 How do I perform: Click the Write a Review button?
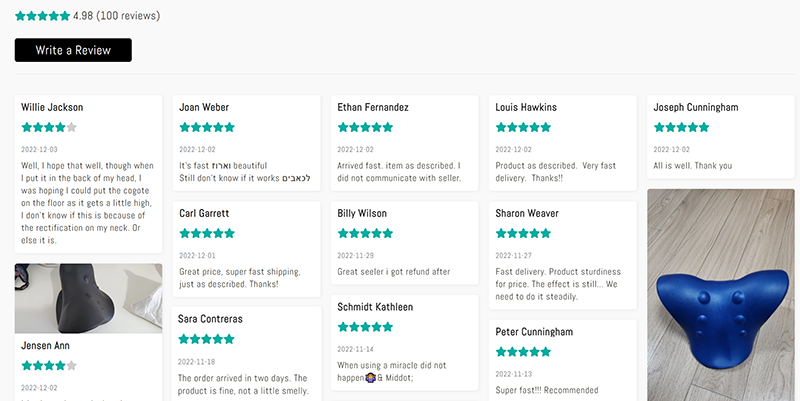(x=73, y=50)
